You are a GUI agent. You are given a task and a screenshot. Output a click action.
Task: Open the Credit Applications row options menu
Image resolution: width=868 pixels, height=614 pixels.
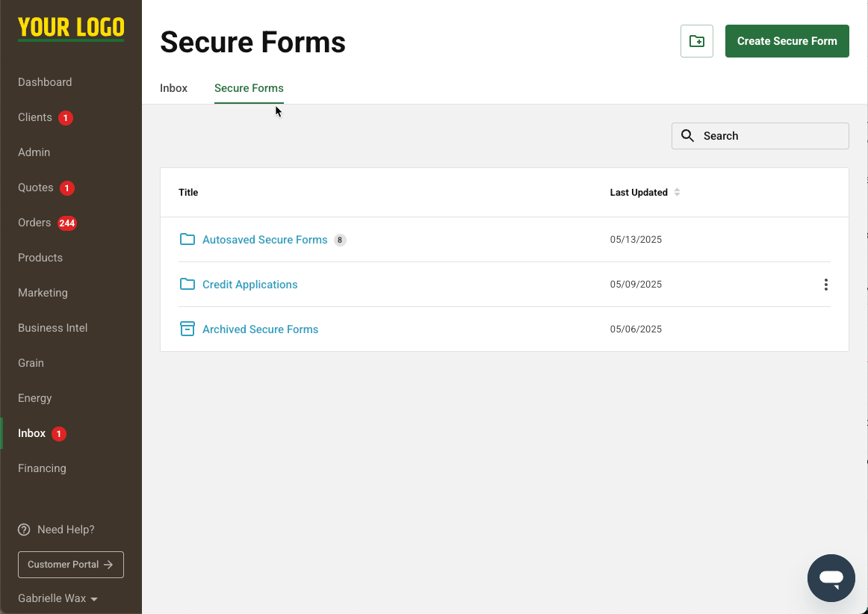click(825, 284)
